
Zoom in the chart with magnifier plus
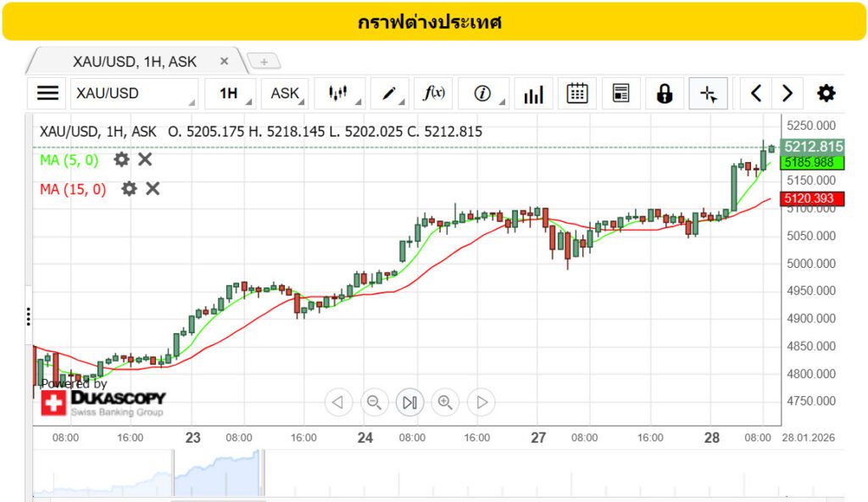[x=446, y=402]
